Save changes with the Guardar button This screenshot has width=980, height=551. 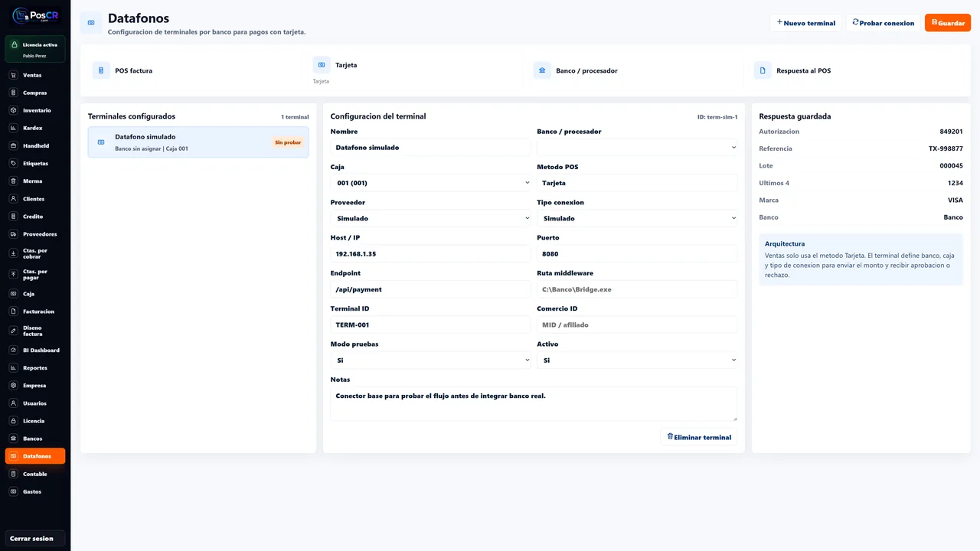pos(948,23)
